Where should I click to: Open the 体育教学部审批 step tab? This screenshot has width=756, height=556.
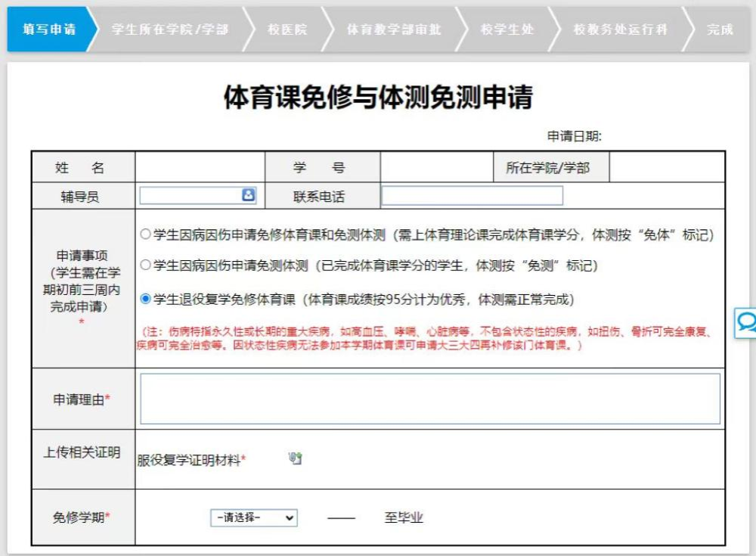pyautogui.click(x=393, y=30)
